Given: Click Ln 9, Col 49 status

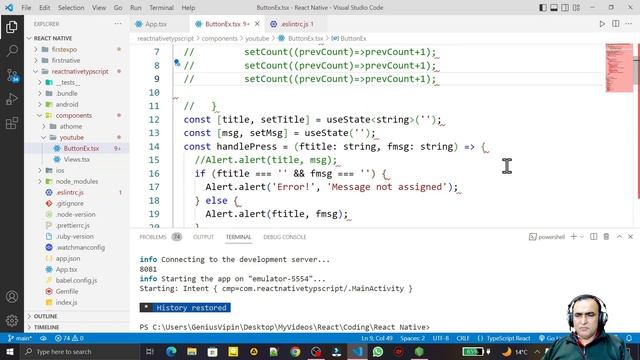Looking at the screenshot, I should 377,338.
